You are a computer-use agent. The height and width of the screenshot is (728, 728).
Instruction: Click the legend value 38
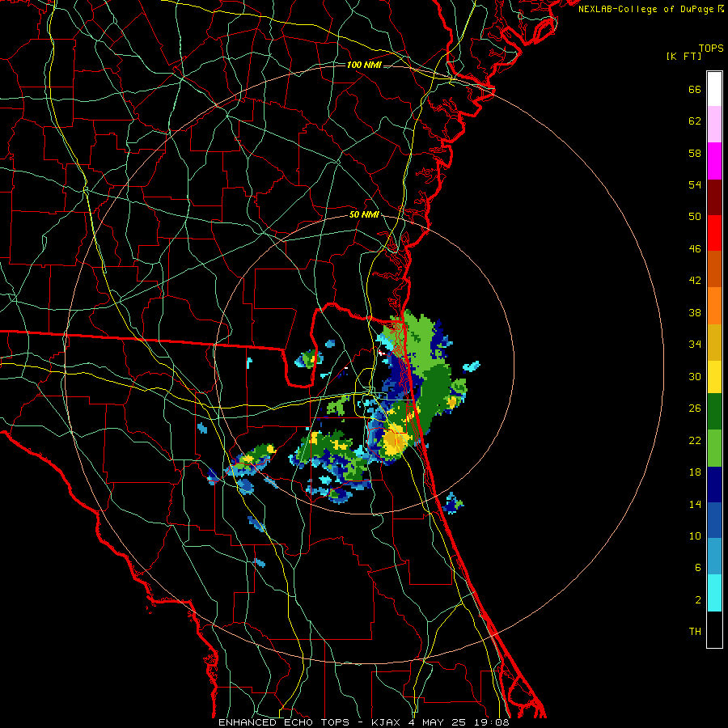tap(695, 313)
